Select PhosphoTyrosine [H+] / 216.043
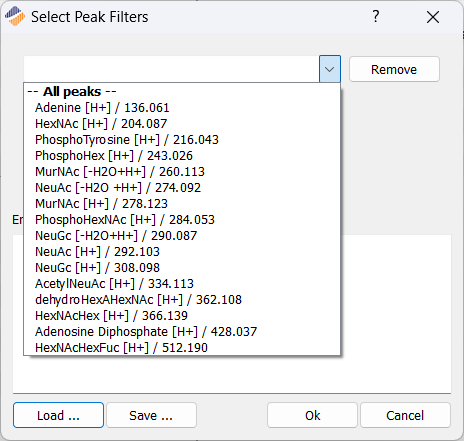This screenshot has width=464, height=441. [x=182, y=140]
